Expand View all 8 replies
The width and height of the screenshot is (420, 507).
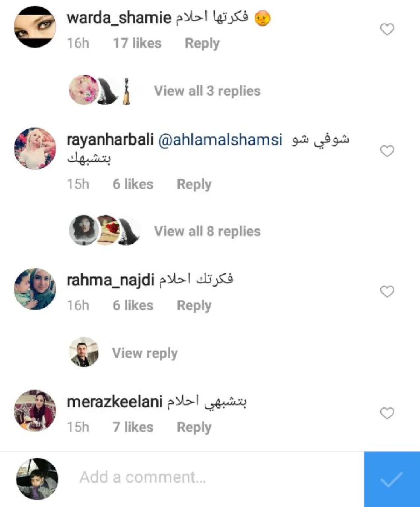point(207,231)
